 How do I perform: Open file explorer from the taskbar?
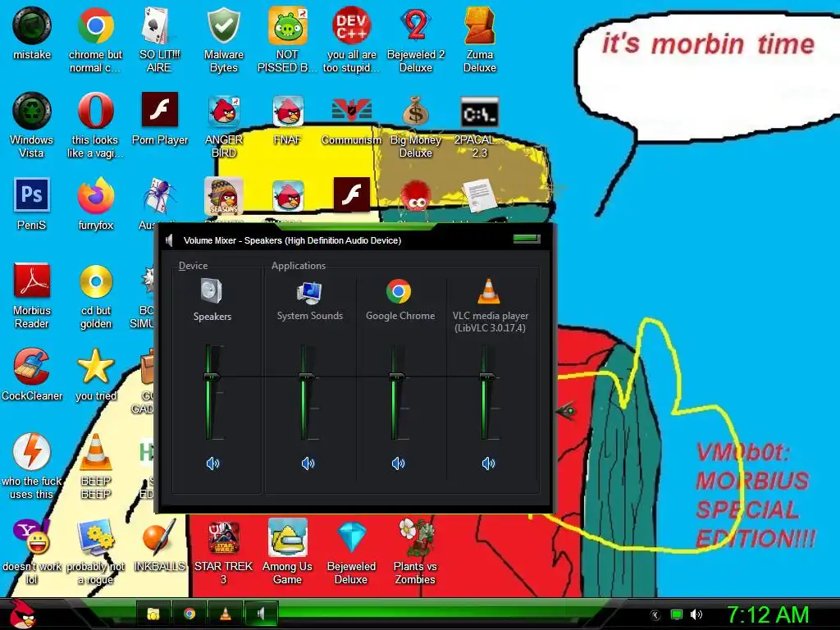point(153,614)
